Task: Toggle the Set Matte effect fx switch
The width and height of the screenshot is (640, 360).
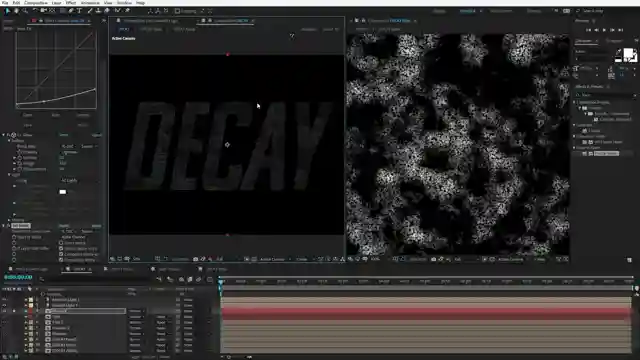Action: 8,226
